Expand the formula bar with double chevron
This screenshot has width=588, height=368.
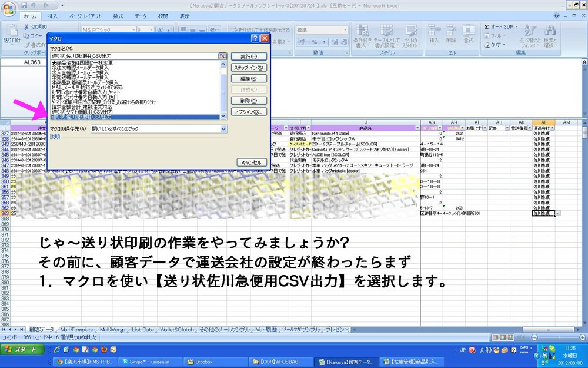click(584, 62)
